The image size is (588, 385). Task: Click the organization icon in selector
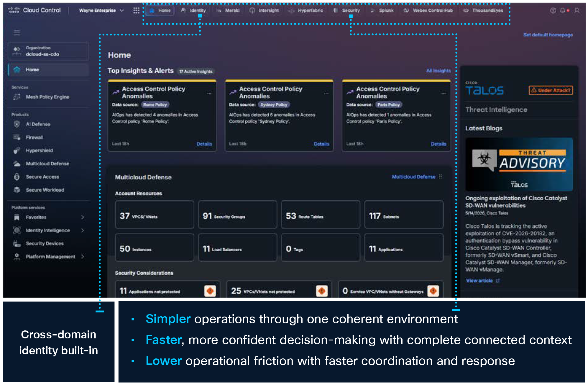[x=17, y=51]
